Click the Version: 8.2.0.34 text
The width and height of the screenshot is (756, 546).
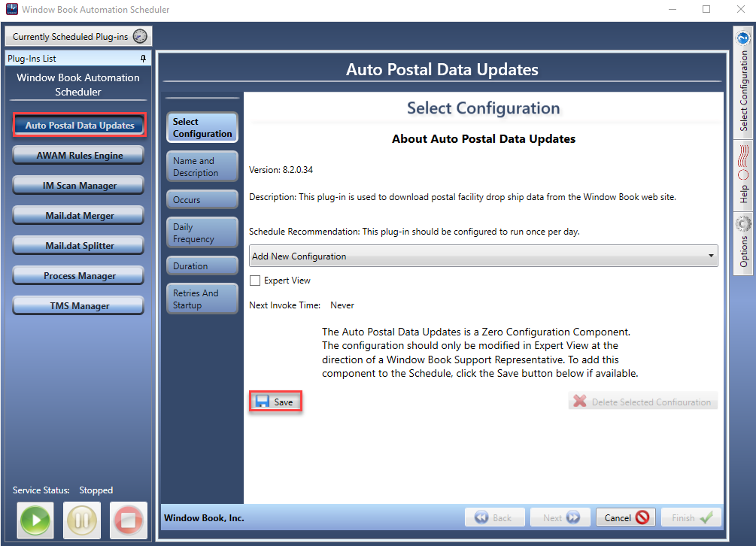tap(281, 170)
